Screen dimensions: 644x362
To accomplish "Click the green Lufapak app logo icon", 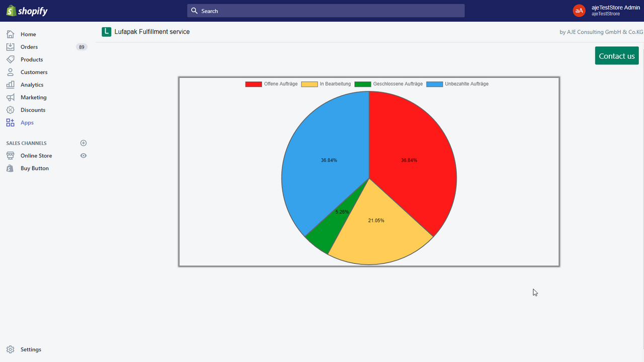I will tap(106, 32).
